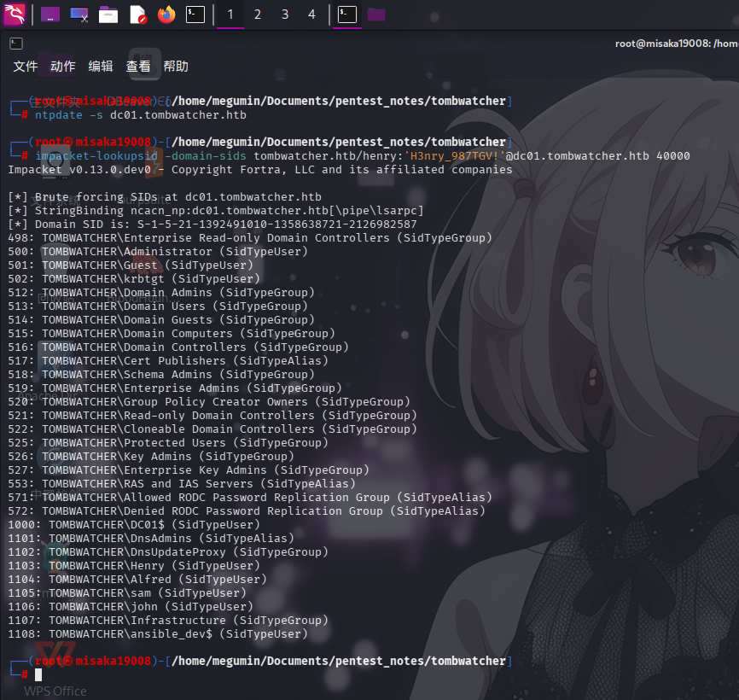Click the 517: Cert Publishers line

168,361
